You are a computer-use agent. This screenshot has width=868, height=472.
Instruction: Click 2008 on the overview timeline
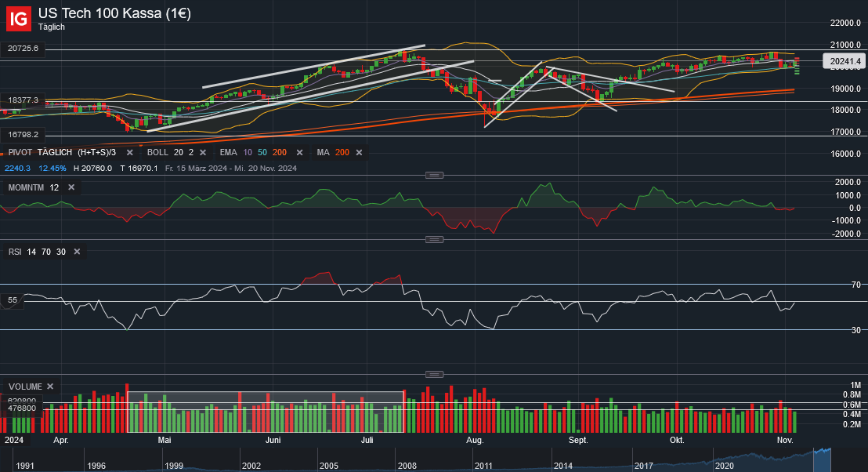pyautogui.click(x=407, y=466)
